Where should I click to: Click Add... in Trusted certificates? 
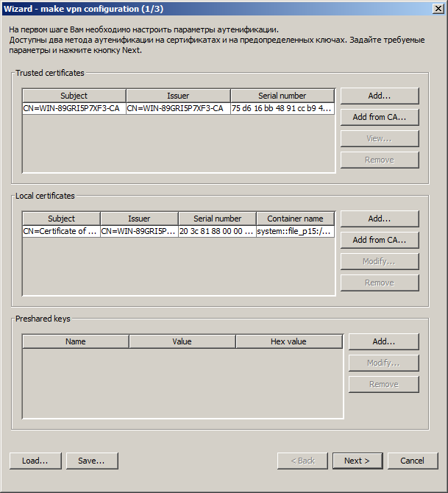380,96
